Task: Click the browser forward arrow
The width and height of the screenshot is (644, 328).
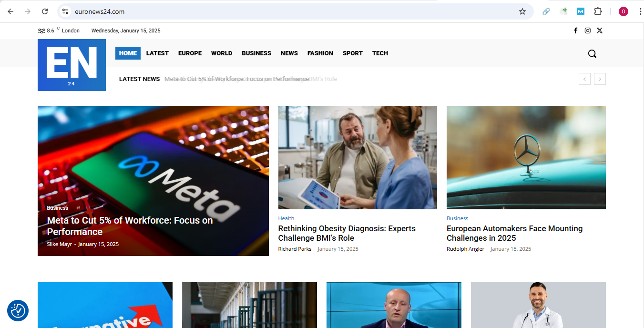Action: tap(28, 11)
